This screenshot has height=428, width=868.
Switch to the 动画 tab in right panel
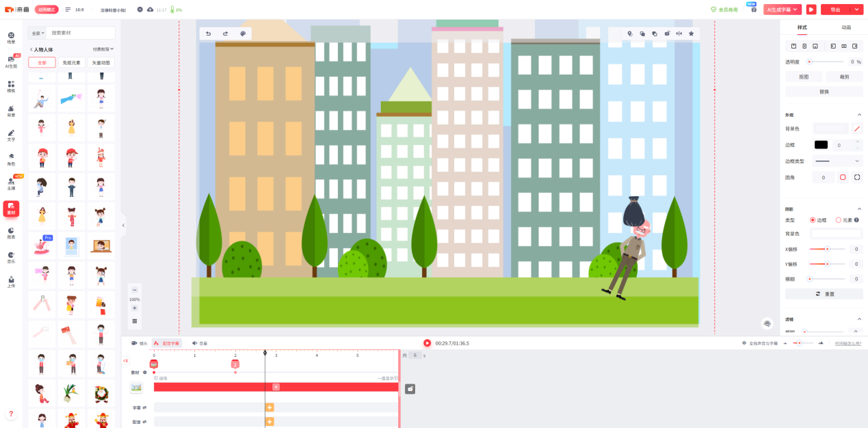point(846,27)
